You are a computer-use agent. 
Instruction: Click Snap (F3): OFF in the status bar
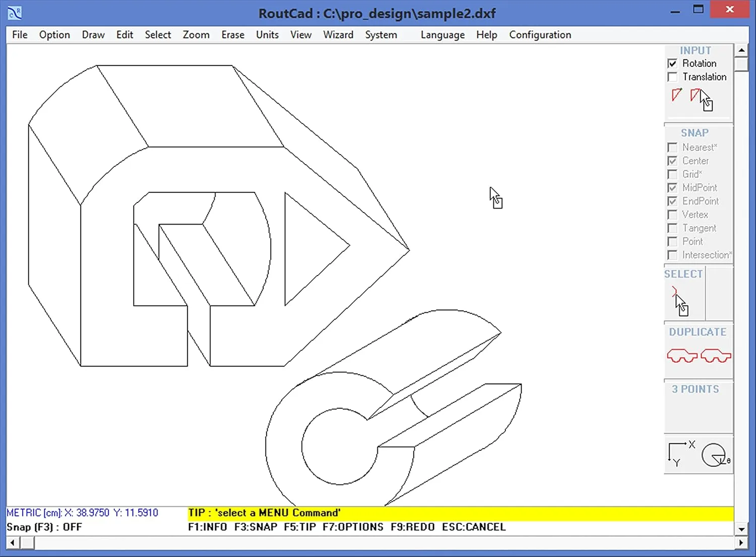(x=43, y=527)
